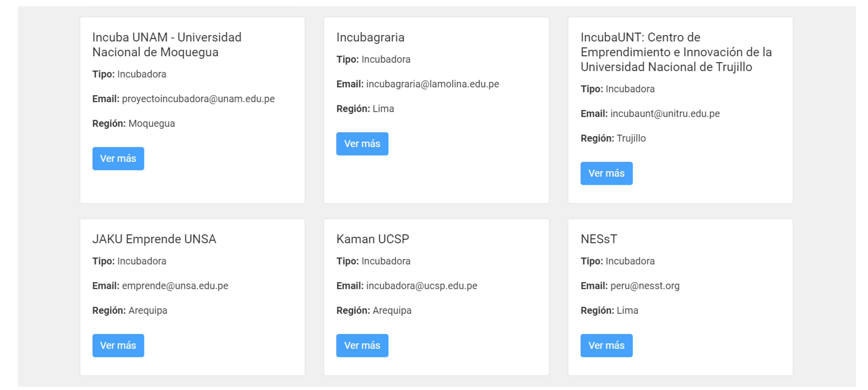
Task: Click the emprende@unsa.edu.pe email address
Action: [175, 286]
